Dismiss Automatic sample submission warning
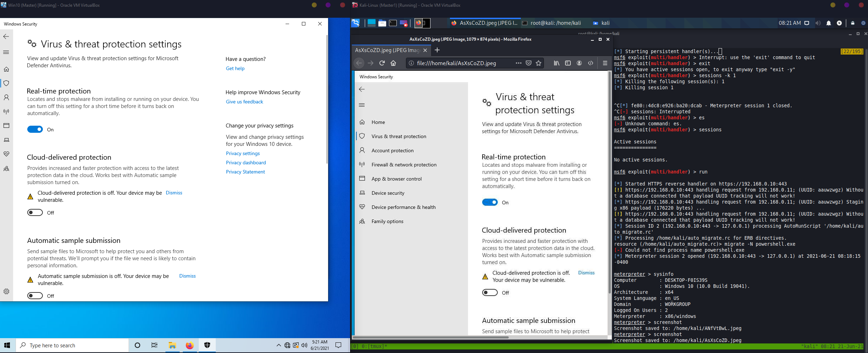Screen dimensions: 868x353 187,276
